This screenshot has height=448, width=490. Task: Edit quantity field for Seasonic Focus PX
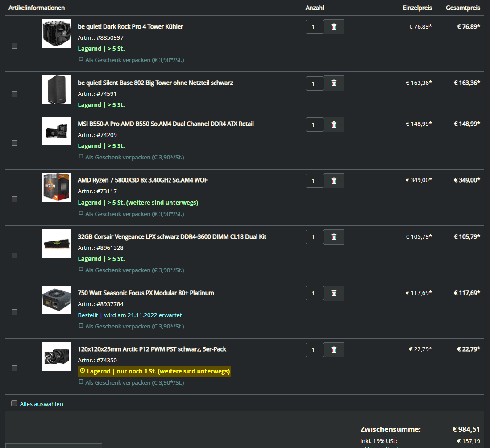click(x=315, y=293)
